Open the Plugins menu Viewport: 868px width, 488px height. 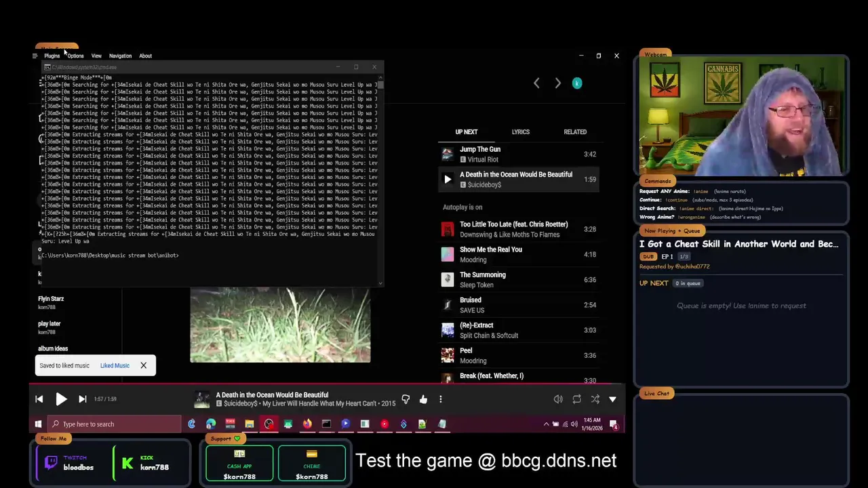(x=52, y=56)
